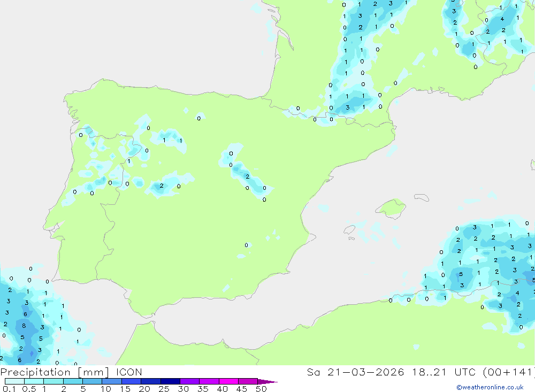Click the '40' legend scale label
This screenshot has width=535, height=392.
223,389
